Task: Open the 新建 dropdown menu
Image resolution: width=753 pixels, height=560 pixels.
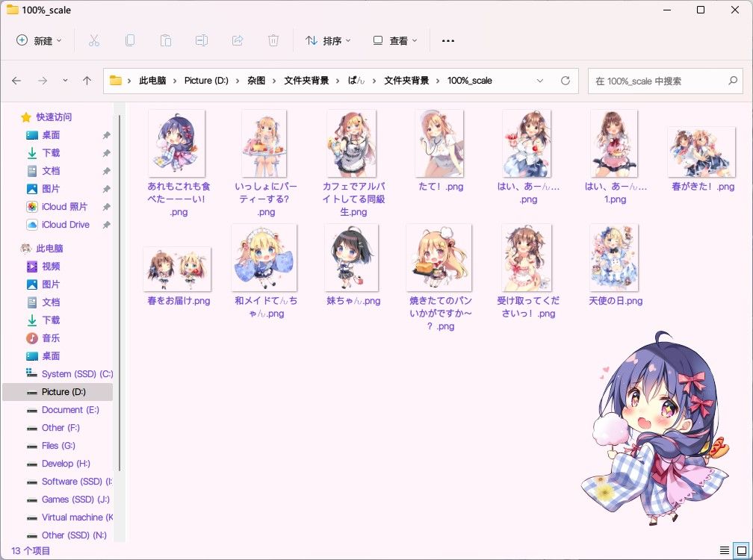Action: (x=39, y=41)
